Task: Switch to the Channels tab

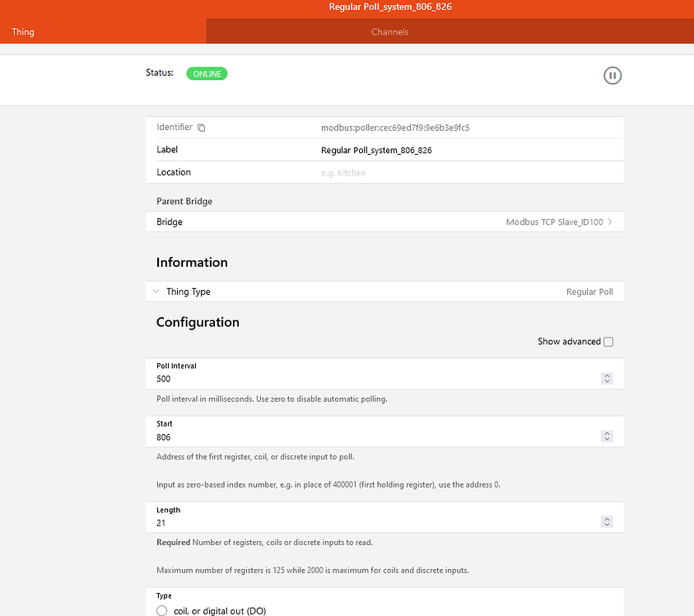Action: pyautogui.click(x=389, y=31)
